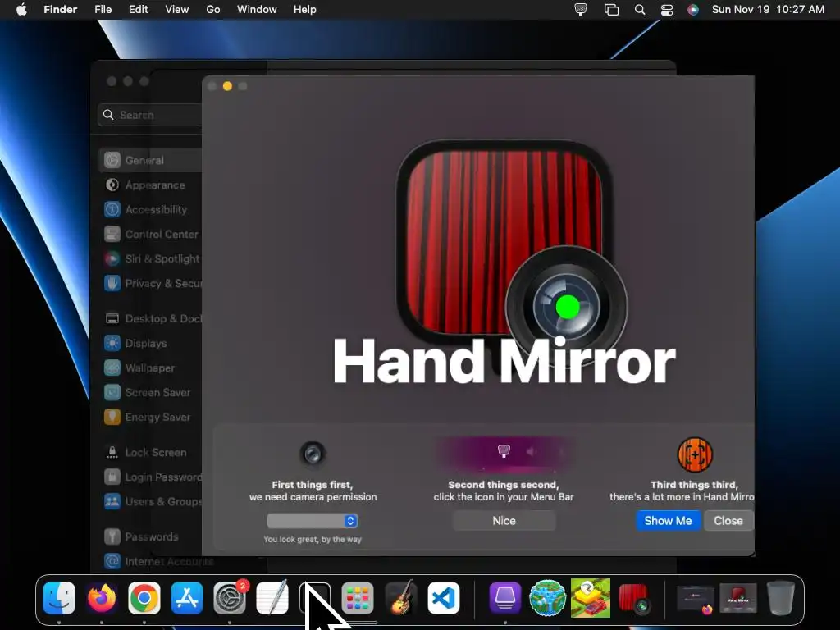
Task: Open Spotlight search in menu bar
Action: pyautogui.click(x=640, y=10)
